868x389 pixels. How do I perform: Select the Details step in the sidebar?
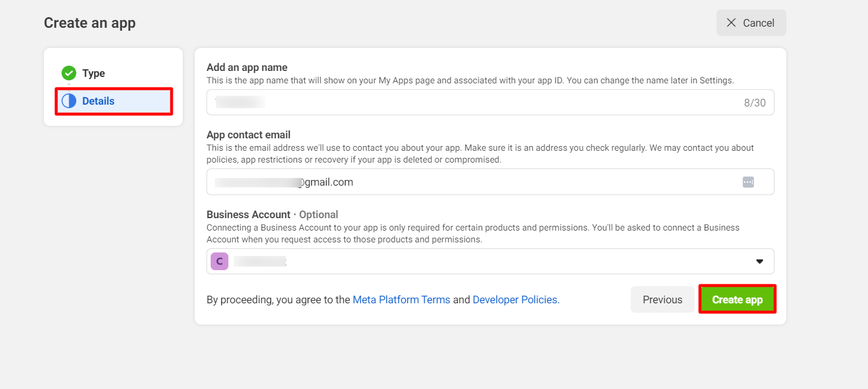click(98, 101)
